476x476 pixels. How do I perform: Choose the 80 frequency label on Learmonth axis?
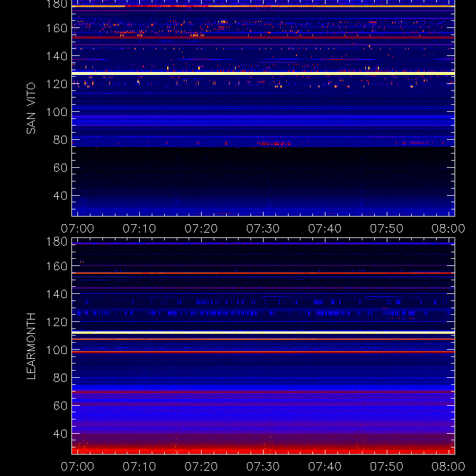click(x=60, y=378)
